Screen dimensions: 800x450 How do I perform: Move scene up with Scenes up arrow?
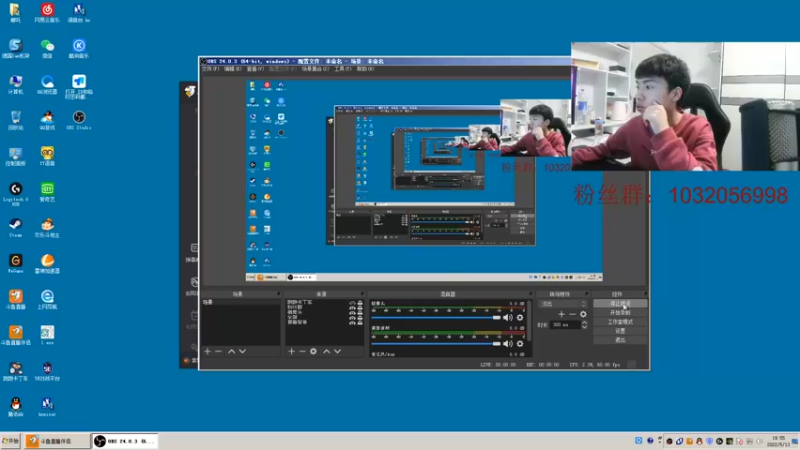point(231,351)
